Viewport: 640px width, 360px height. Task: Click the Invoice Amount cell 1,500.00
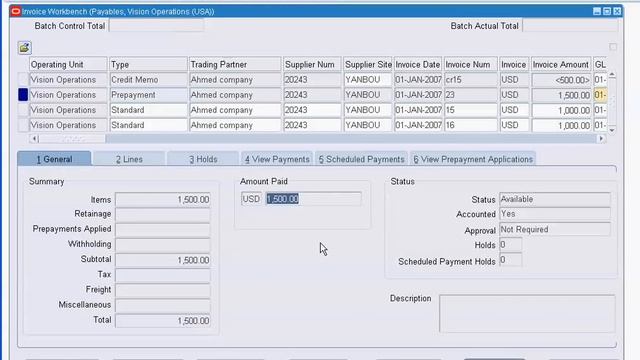click(x=562, y=95)
